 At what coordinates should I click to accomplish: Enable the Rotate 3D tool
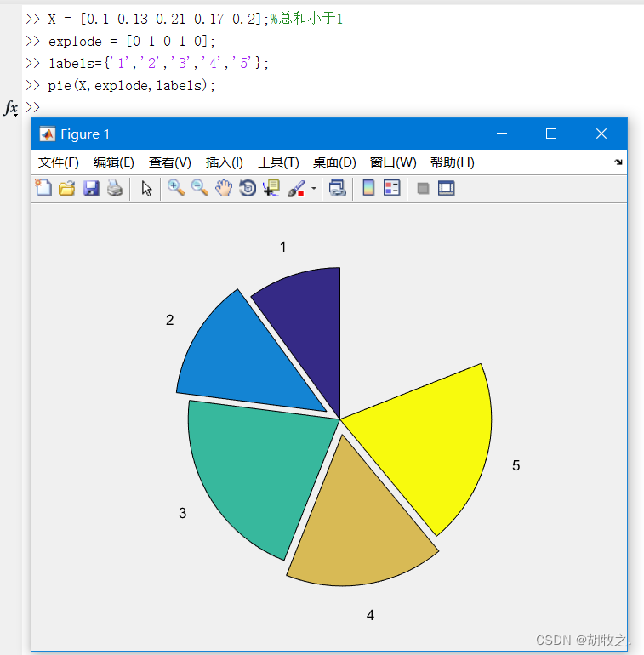click(248, 188)
